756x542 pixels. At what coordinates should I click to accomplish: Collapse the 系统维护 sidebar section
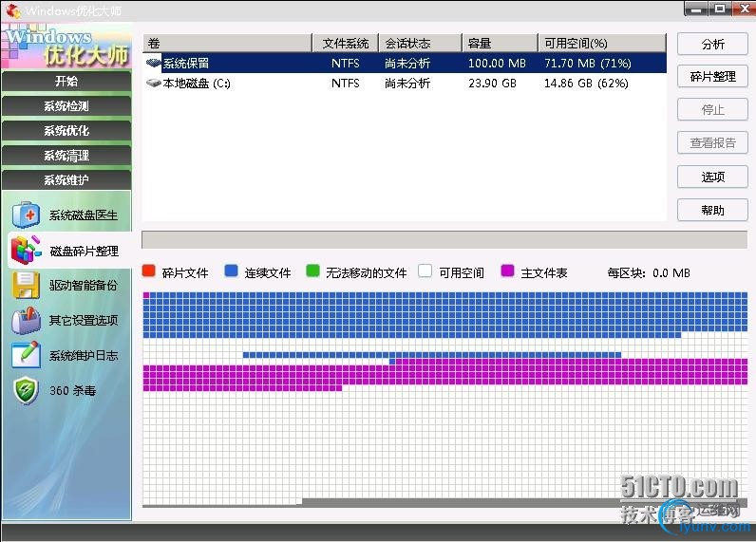66,180
